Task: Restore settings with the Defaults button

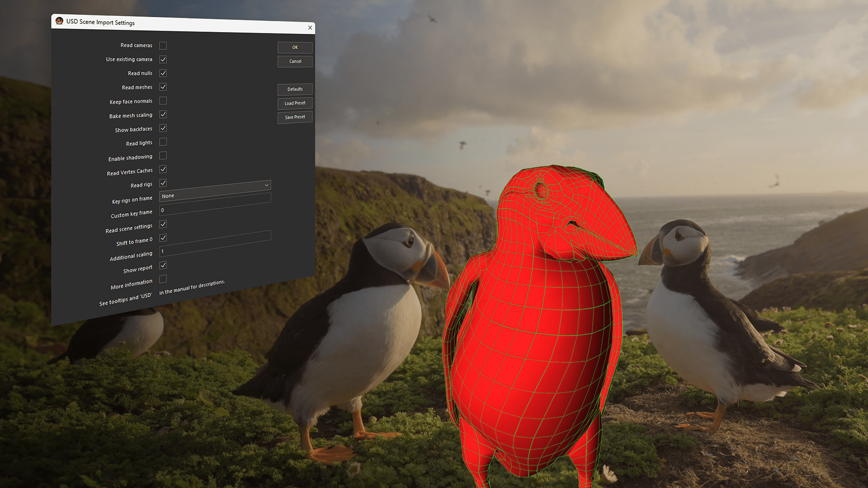Action: [x=295, y=89]
